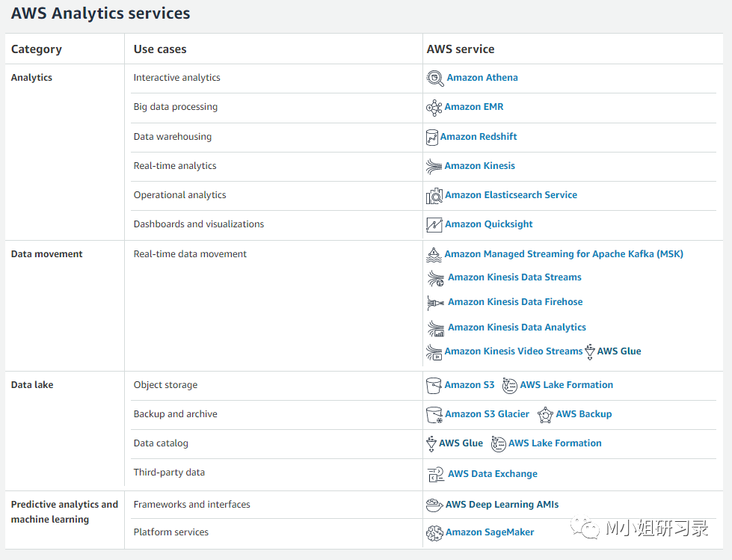Viewport: 732px width, 560px height.
Task: Click the Amazon SageMaker icon
Action: (434, 533)
